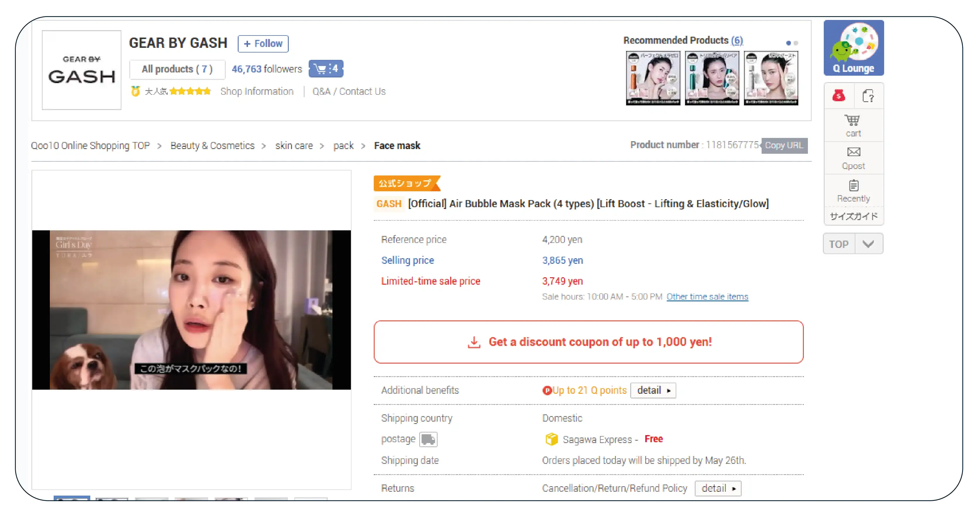Click Up to 21 Q points text
Viewport: 980px width, 517px height.
click(589, 390)
